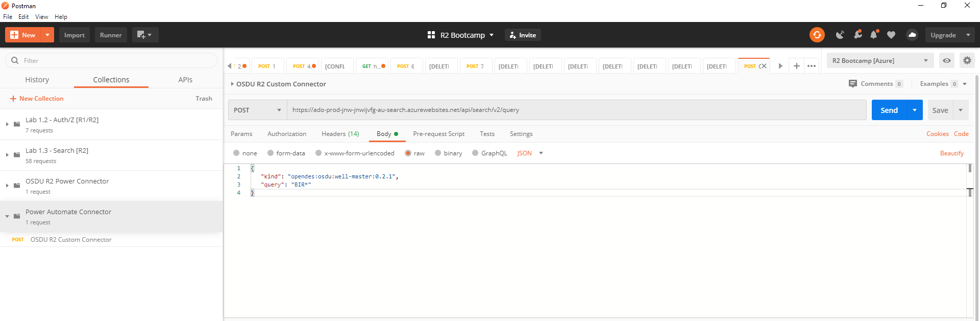Viewport: 980px width, 321px height.
Task: Open the Cookies link
Action: [x=938, y=134]
